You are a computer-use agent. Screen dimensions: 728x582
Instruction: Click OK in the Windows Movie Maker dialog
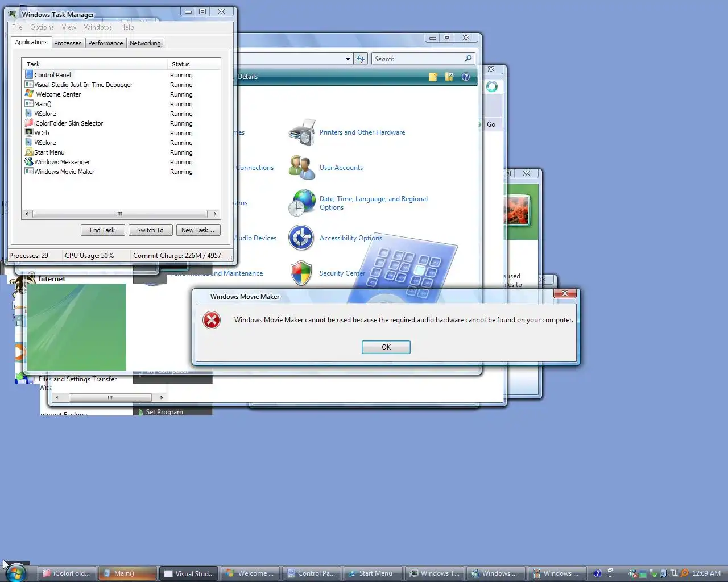click(386, 347)
